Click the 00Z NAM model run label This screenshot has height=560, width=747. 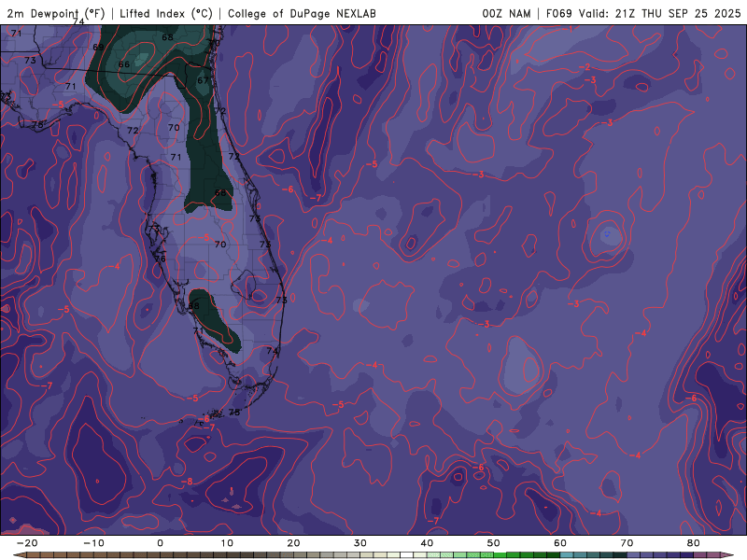[508, 14]
